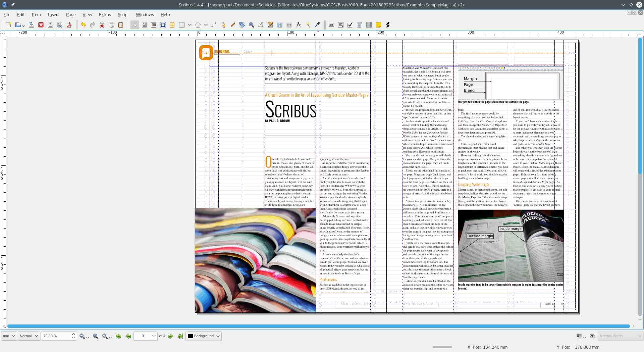Select the Insert Text Frame tool

coord(144,25)
